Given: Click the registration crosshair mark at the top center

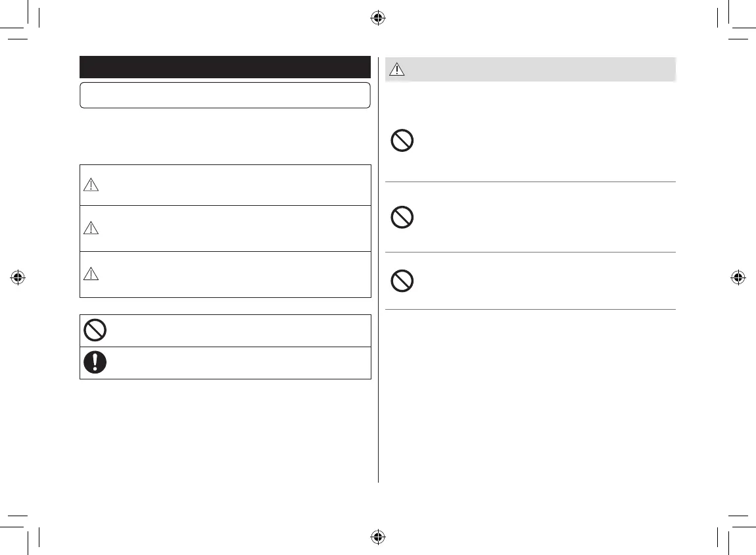Looking at the screenshot, I should pos(377,18).
